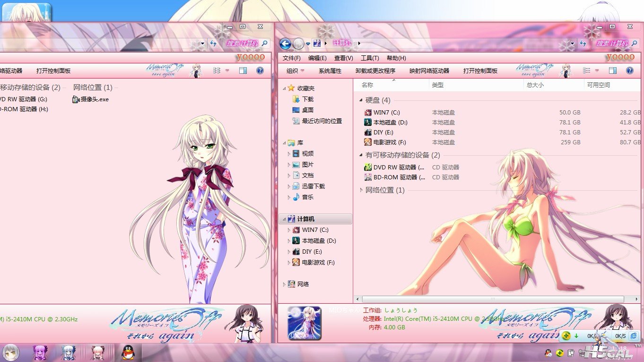Open the right window's address history dropdown
Screen dimensions: 644x362
coord(573,44)
